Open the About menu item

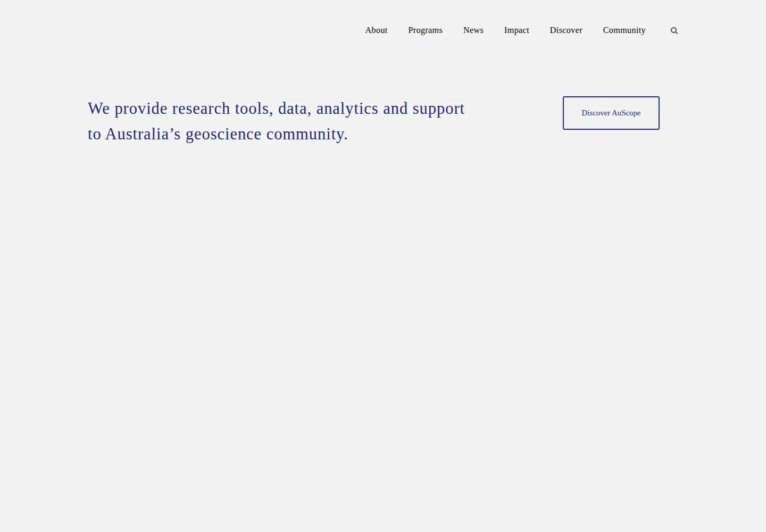click(x=376, y=30)
